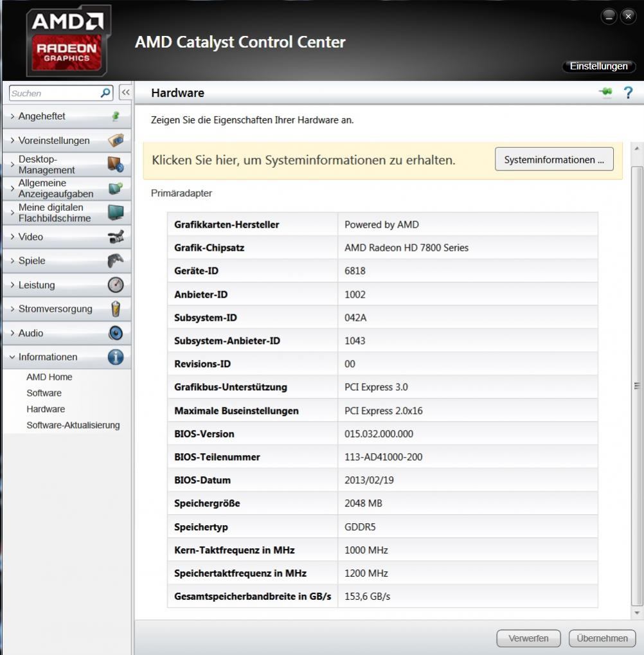
Task: Click the Speichertyp value GDDR5
Action: (359, 526)
